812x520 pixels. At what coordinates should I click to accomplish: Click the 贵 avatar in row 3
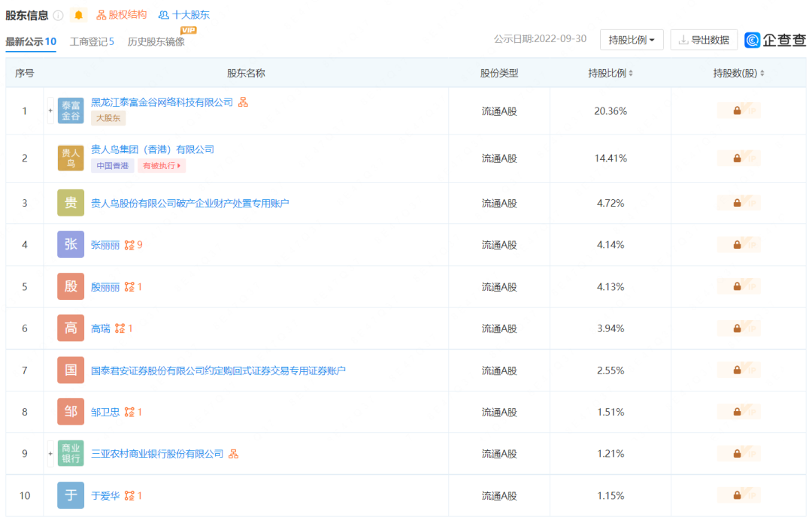coord(71,203)
